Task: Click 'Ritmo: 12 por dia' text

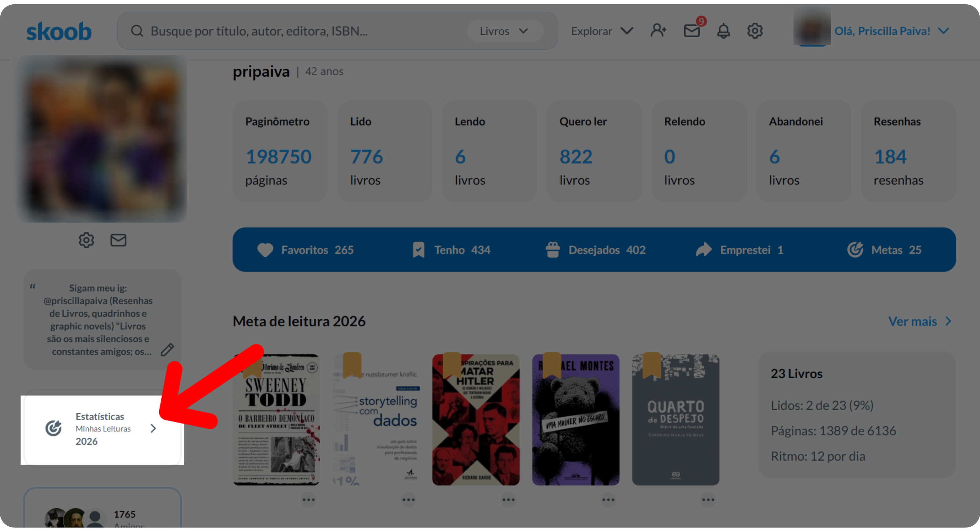Action: (x=818, y=457)
